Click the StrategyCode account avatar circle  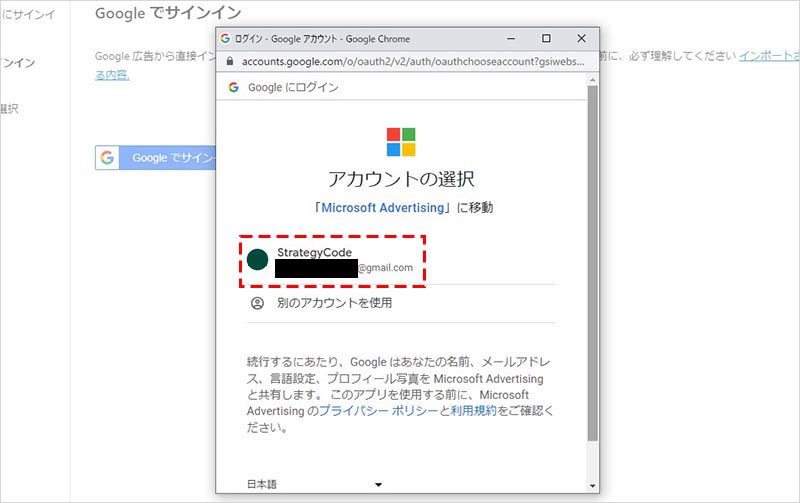258,260
